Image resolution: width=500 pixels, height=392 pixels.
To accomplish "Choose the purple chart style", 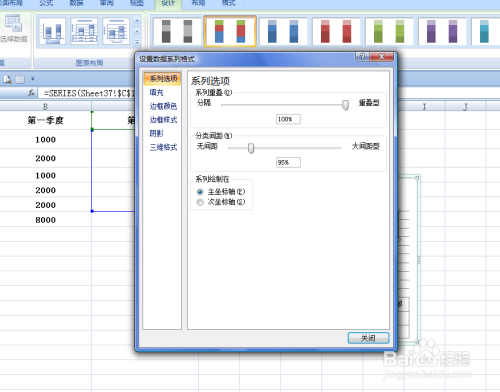I will 442,31.
